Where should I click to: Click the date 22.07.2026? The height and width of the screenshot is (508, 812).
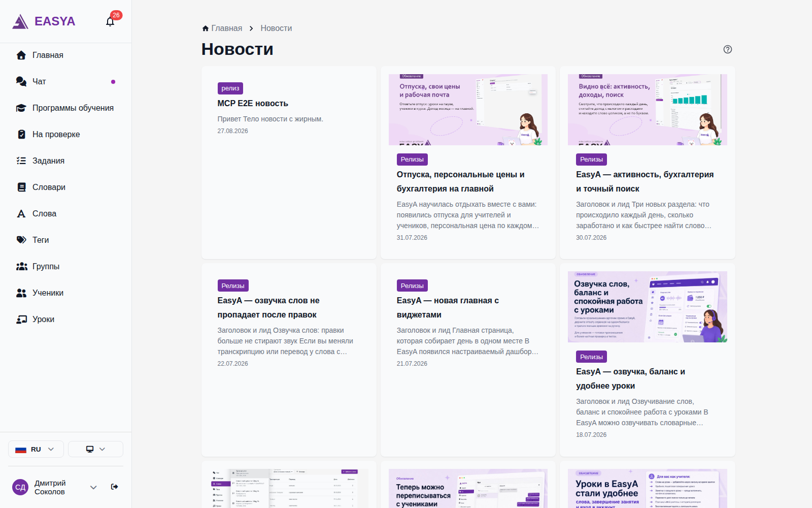233,363
